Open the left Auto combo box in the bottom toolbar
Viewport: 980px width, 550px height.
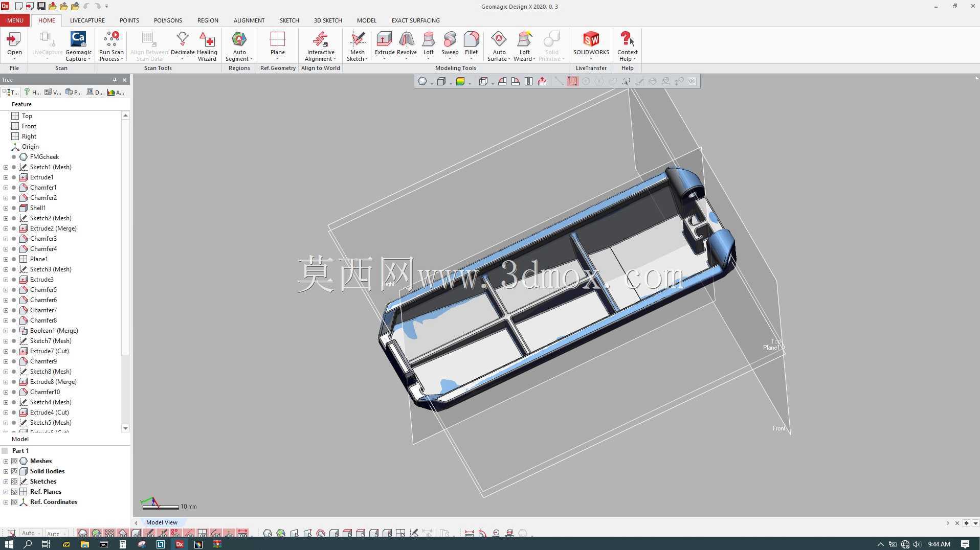click(x=30, y=533)
